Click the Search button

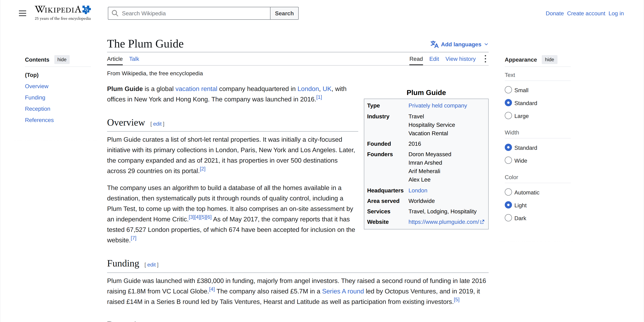(x=284, y=13)
